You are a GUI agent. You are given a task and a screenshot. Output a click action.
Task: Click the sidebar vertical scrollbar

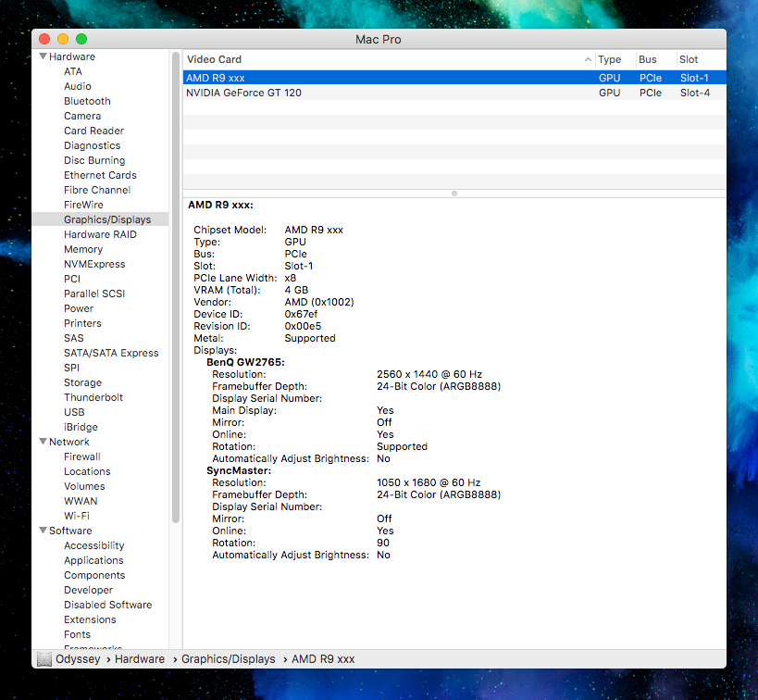pos(176,287)
